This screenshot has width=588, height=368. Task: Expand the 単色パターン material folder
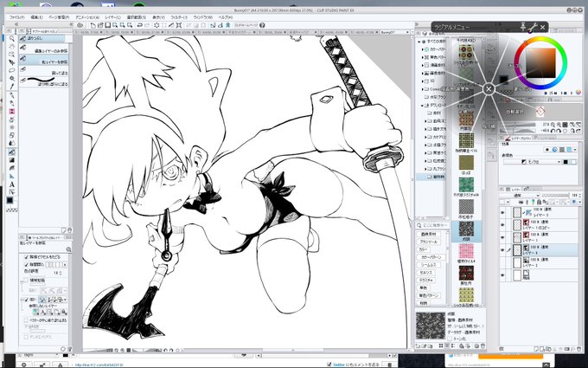(x=423, y=57)
